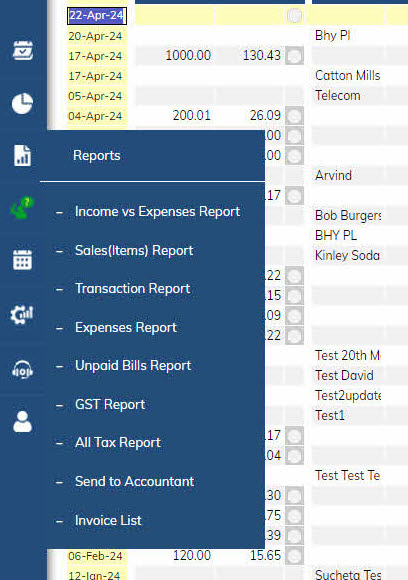
Task: Select the Sucheta Tes entry
Action: pyautogui.click(x=348, y=575)
